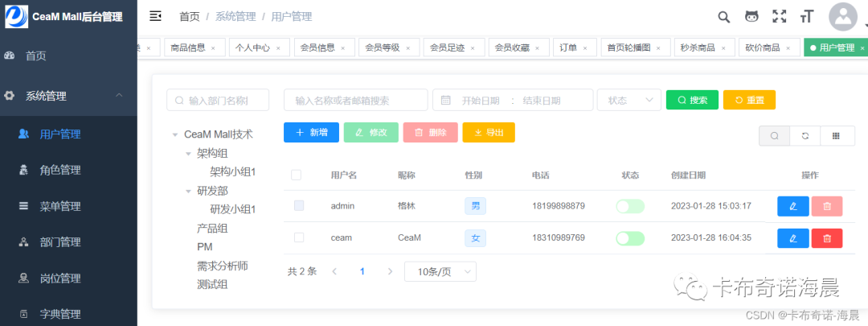Screen dimensions: 868x326
Task: Toggle the status switch for ceam
Action: [631, 238]
